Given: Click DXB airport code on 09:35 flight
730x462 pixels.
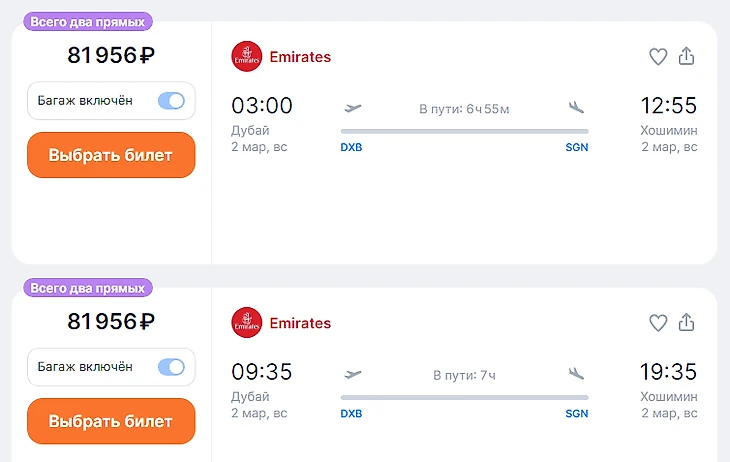Looking at the screenshot, I should point(351,413).
